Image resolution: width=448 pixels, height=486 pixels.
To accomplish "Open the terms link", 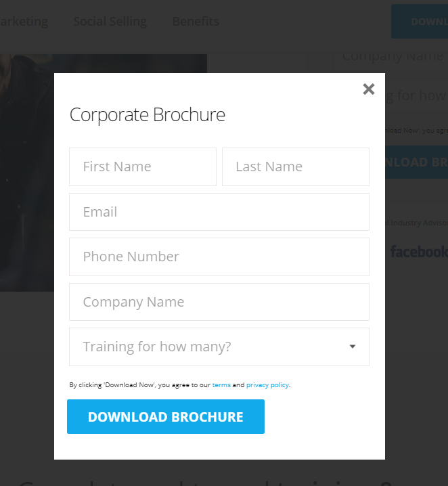I will (x=221, y=385).
